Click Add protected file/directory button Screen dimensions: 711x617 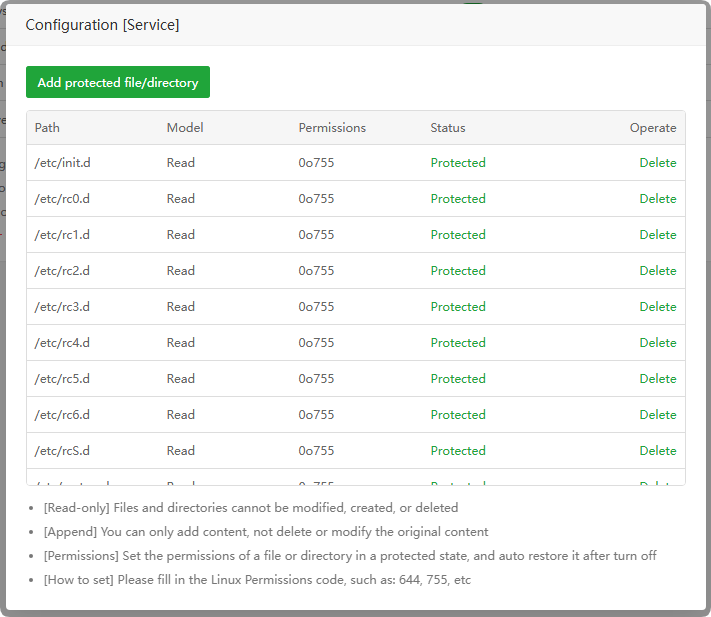pos(118,83)
